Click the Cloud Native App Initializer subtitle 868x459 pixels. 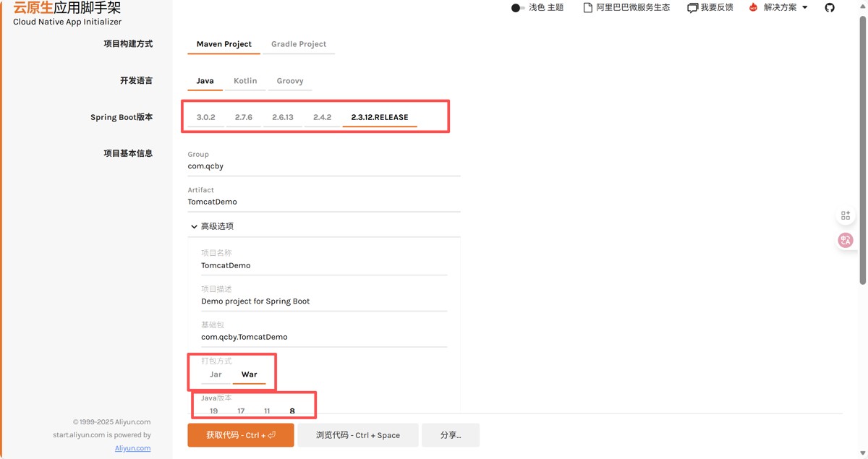(67, 22)
